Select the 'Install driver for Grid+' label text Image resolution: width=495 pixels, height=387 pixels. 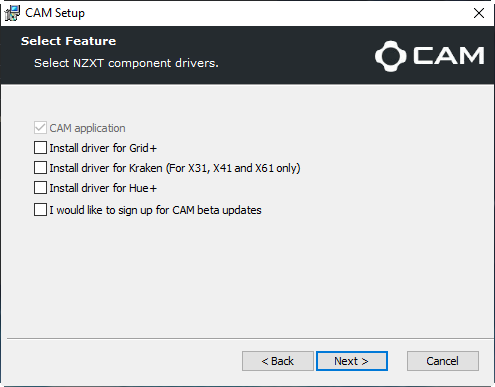point(103,148)
